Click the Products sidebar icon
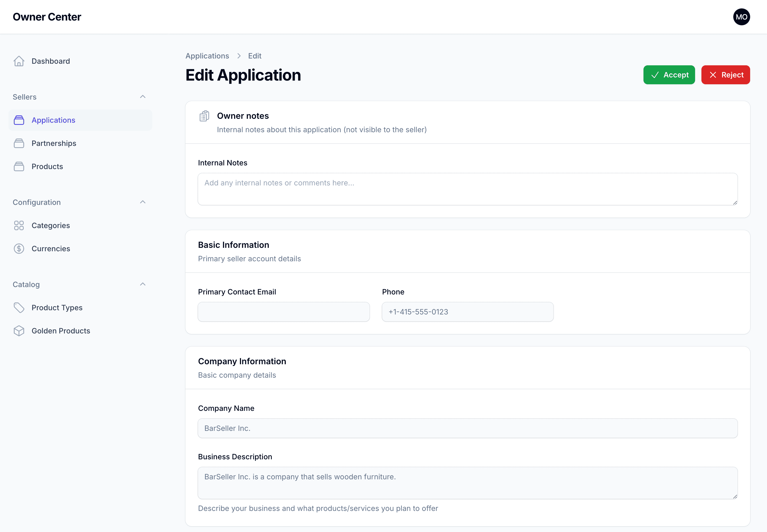Screen dimensions: 767x532 [19, 166]
